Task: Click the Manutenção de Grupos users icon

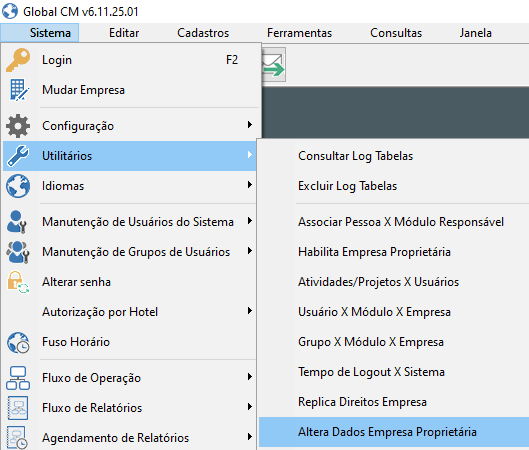Action: pos(18,252)
